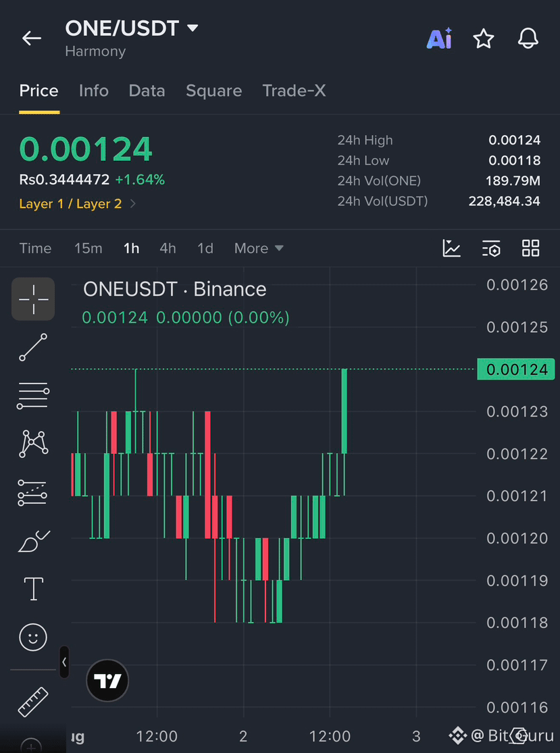Click the 24h Low value 0.00118

514,161
